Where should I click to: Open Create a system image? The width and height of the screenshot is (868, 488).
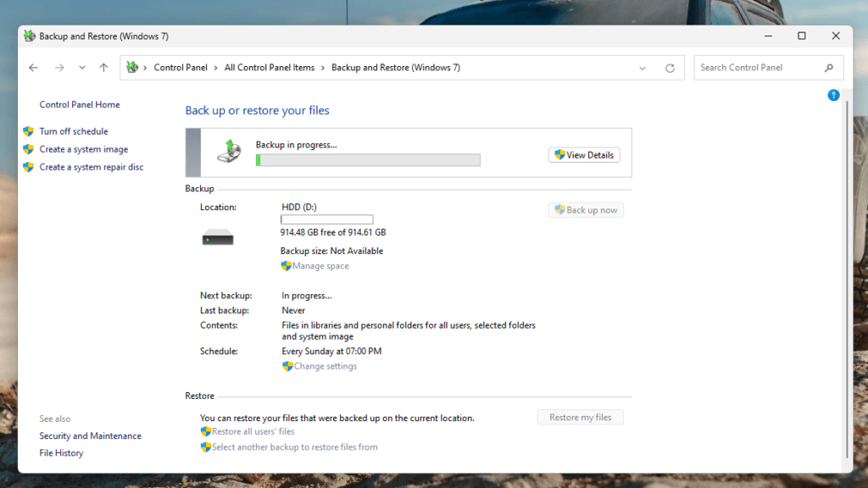(x=84, y=149)
